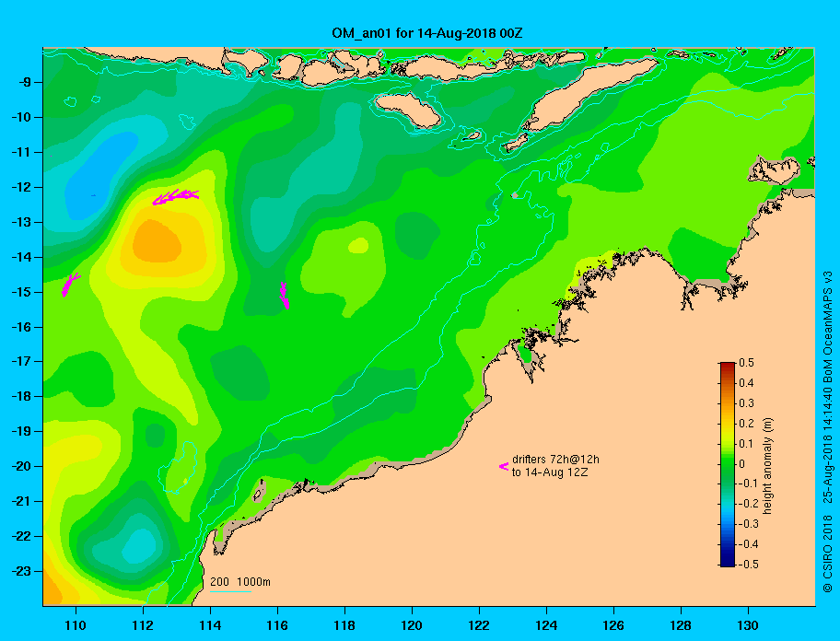Screen dimensions: 840x641
Task: Click the '112' longitude axis label
Action: point(143,625)
